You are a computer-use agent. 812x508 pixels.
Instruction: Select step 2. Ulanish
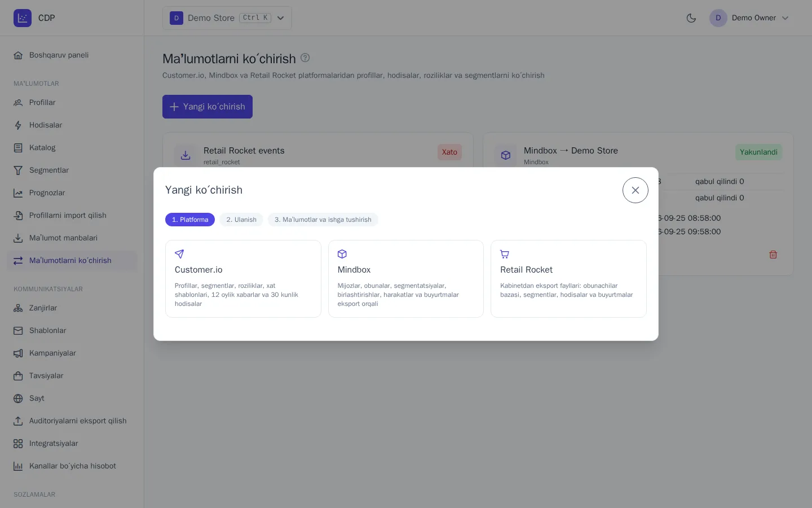click(241, 220)
